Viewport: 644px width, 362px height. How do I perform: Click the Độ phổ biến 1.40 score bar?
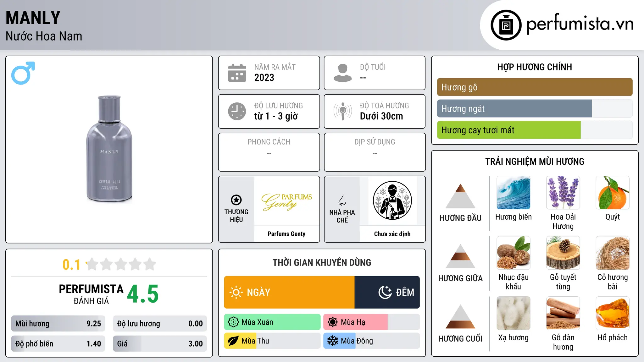point(58,343)
